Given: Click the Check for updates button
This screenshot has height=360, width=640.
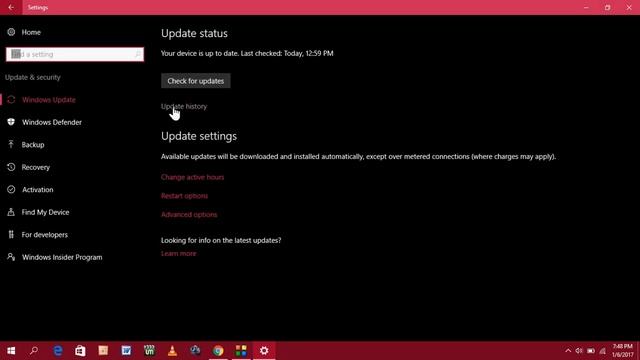Looking at the screenshot, I should pos(196,81).
